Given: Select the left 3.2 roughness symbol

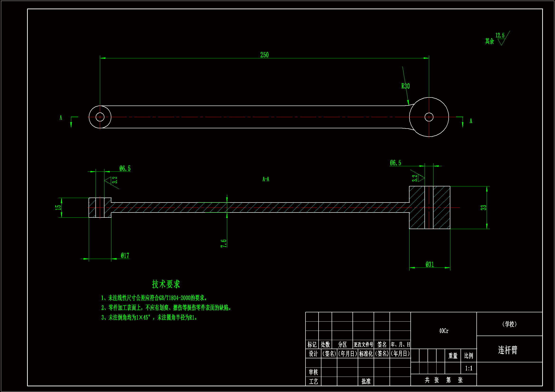Looking at the screenshot, I should (x=111, y=181).
